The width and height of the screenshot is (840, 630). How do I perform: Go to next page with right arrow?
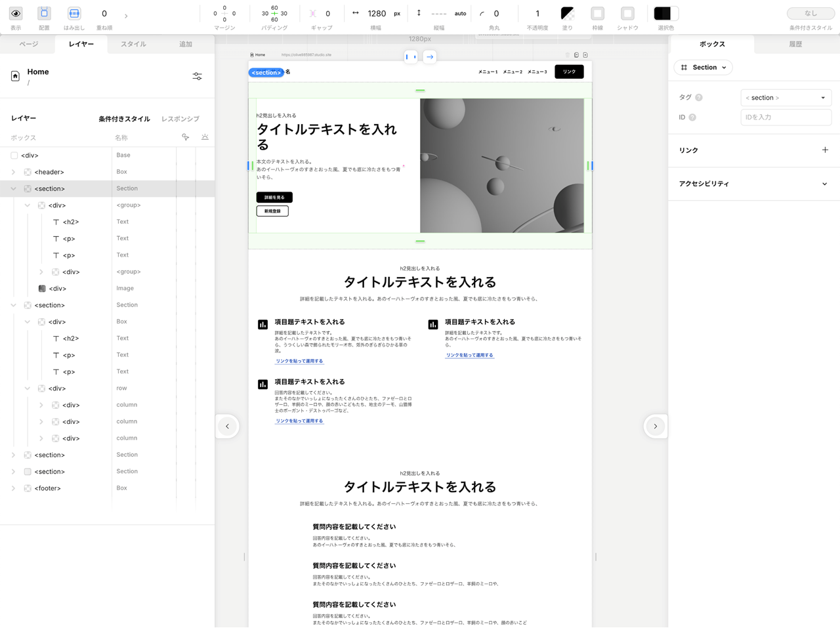coord(655,427)
